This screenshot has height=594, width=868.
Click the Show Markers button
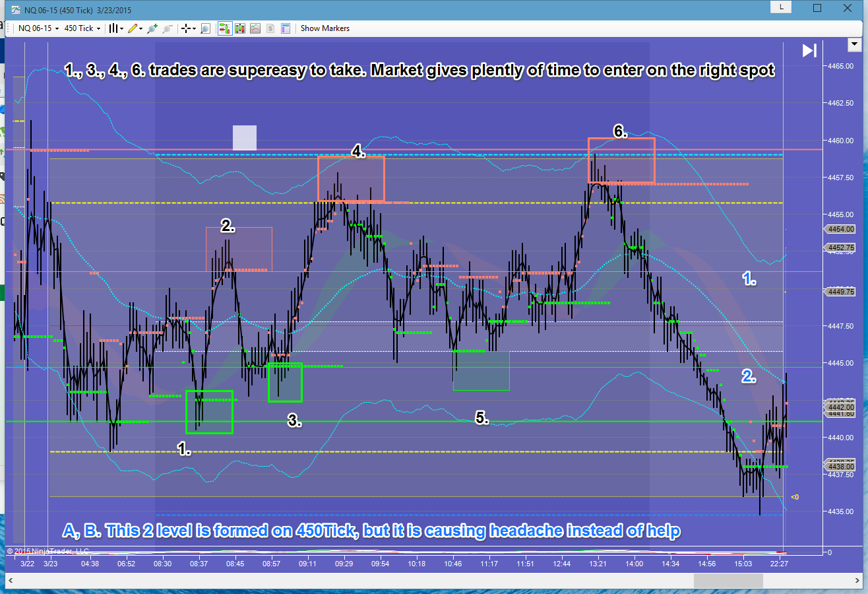point(325,28)
